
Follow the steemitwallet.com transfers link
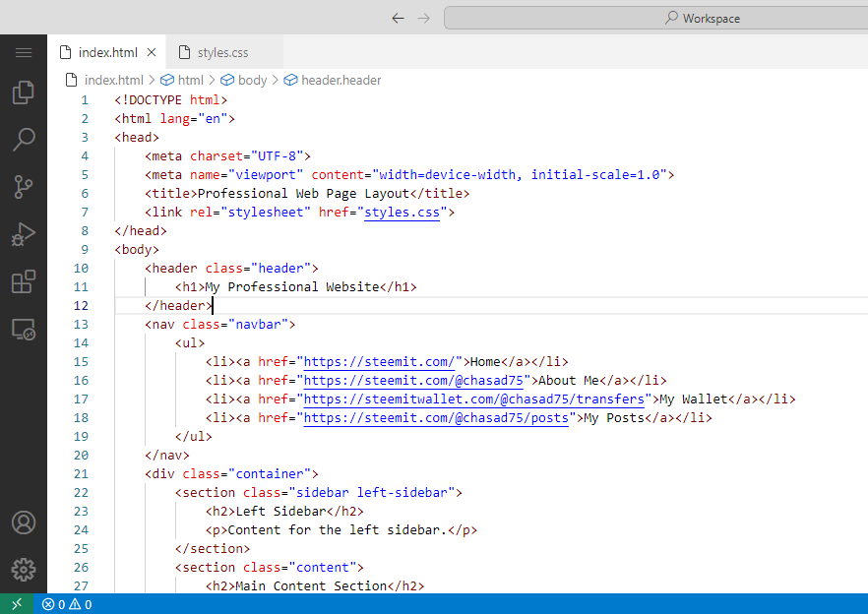(474, 399)
